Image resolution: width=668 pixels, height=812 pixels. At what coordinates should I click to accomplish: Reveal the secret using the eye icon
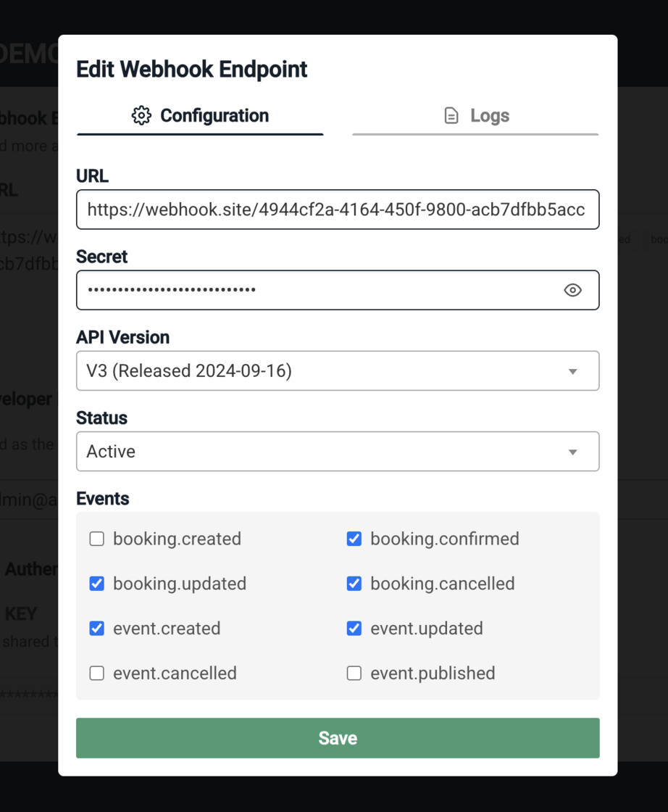(572, 290)
